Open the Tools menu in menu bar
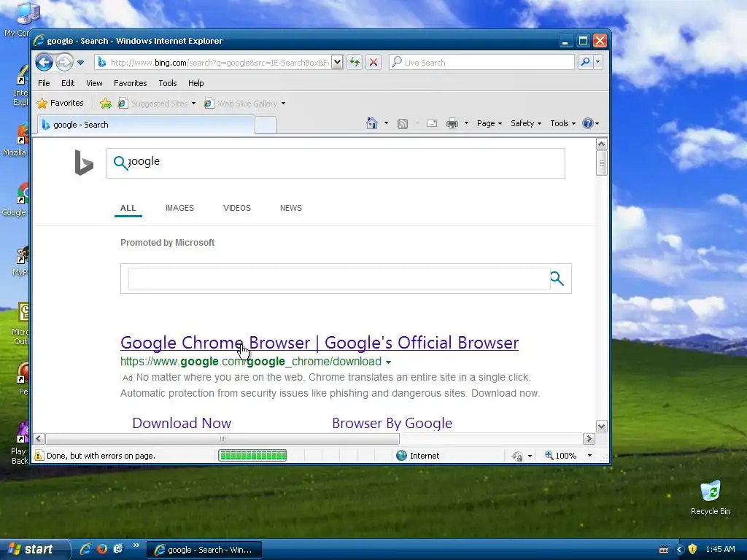This screenshot has height=560, width=747. (168, 83)
